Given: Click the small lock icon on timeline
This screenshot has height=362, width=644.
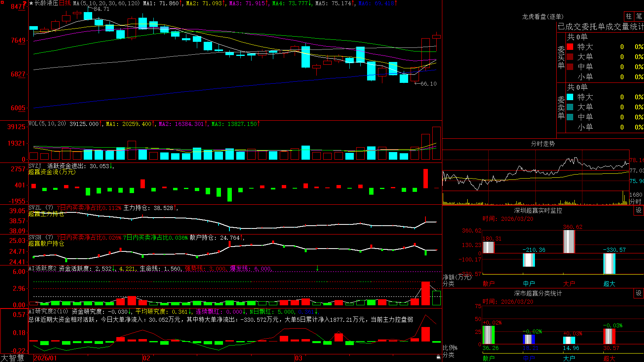Looking at the screenshot, I should click(438, 357).
